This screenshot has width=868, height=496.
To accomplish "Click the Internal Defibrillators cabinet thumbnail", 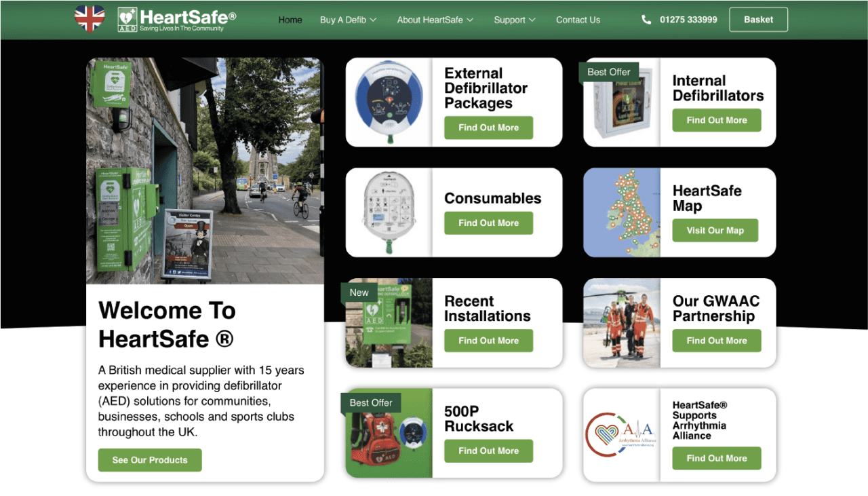I will [x=622, y=102].
